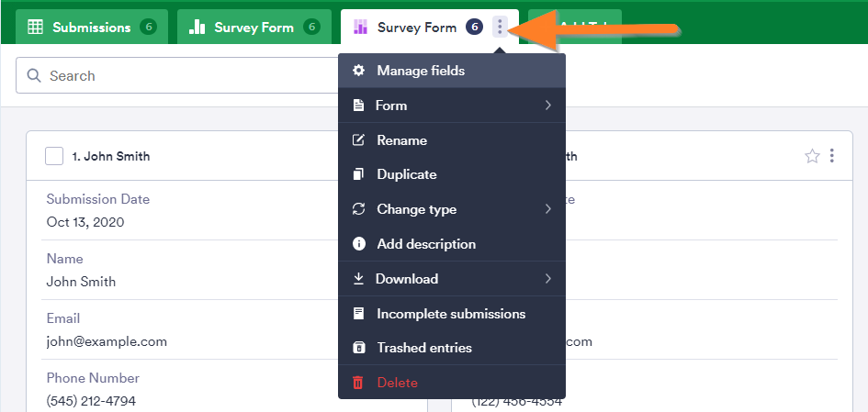The image size is (868, 412).
Task: Open Trashed entries from menu
Action: pos(423,348)
